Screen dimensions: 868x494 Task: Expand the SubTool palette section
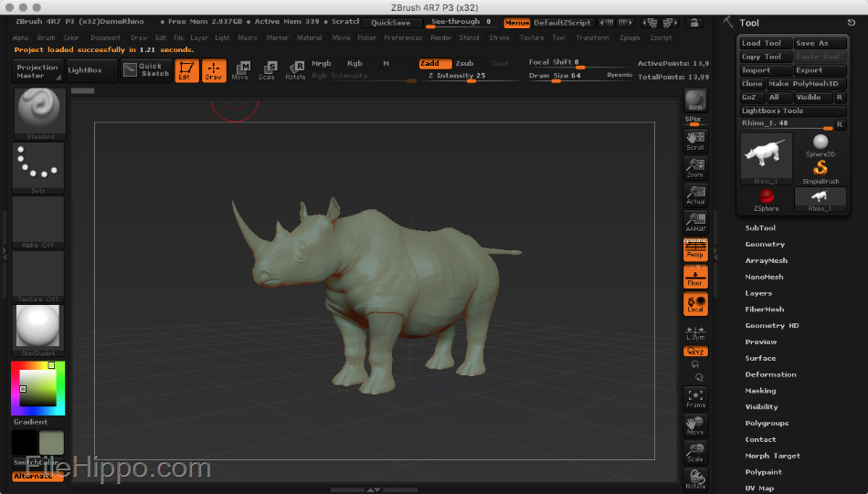tap(760, 228)
